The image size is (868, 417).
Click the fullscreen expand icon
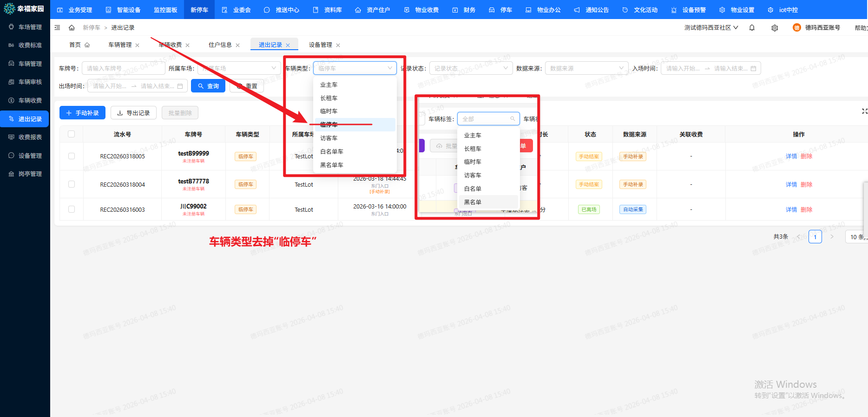click(x=864, y=111)
